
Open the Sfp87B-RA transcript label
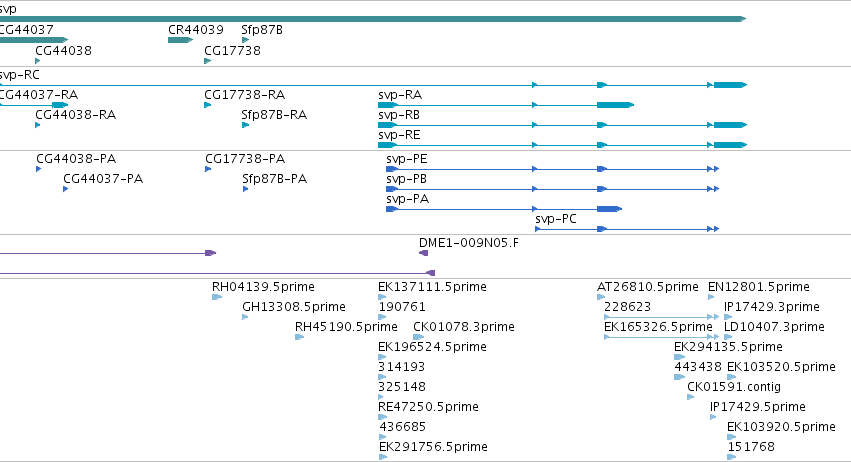pos(274,115)
